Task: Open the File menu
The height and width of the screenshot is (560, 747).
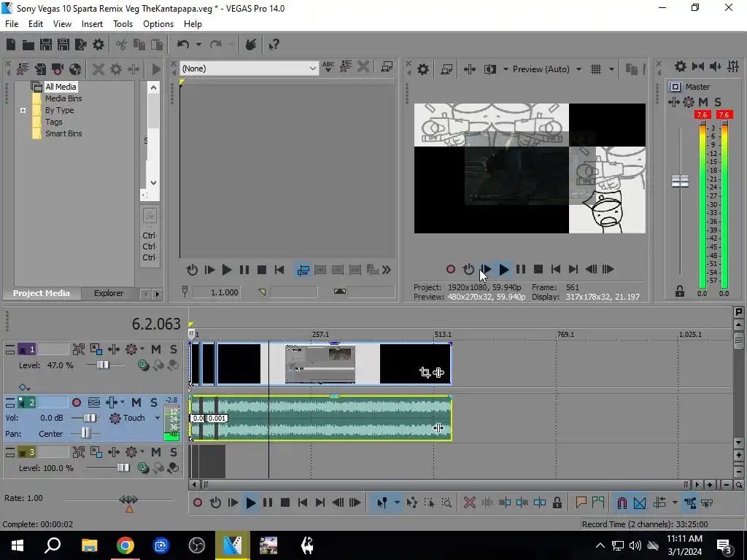Action: click(x=12, y=24)
